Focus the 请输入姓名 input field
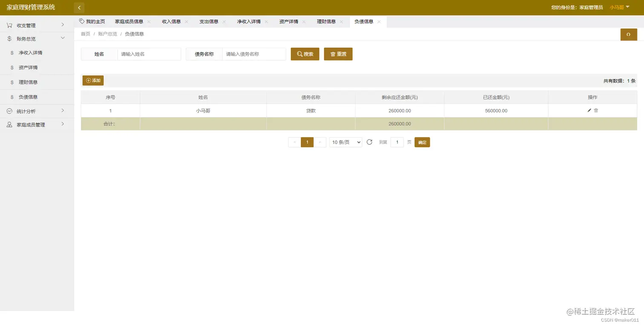 pos(149,54)
